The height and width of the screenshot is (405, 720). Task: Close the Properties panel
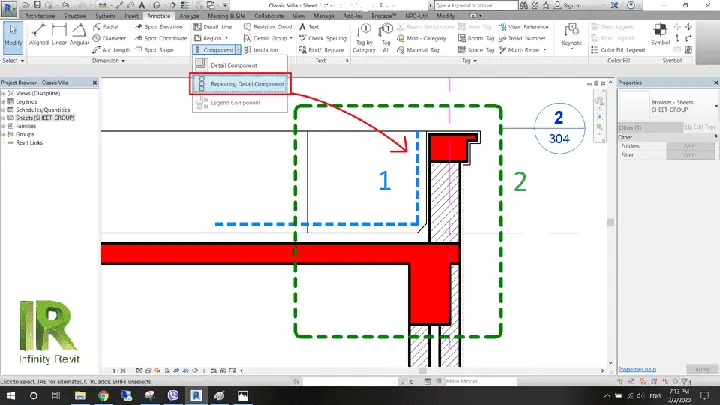(x=715, y=83)
